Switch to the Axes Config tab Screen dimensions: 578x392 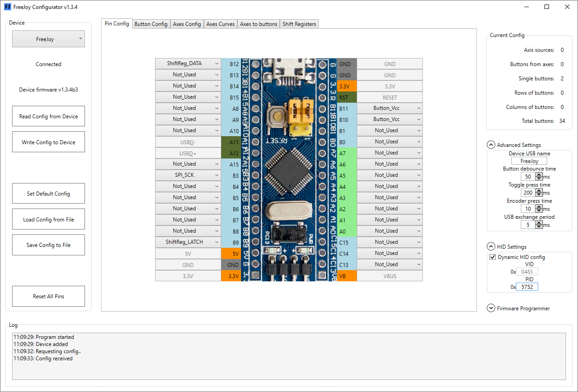coord(187,24)
